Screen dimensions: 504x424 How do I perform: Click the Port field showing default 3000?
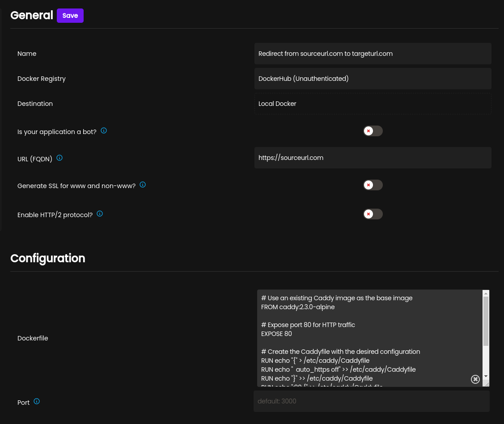click(x=371, y=401)
